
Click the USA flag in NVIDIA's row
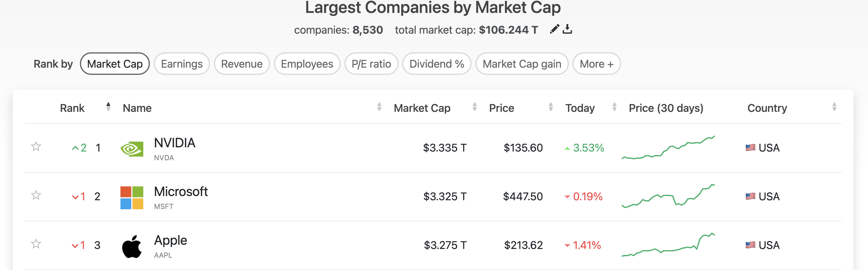[x=750, y=148]
